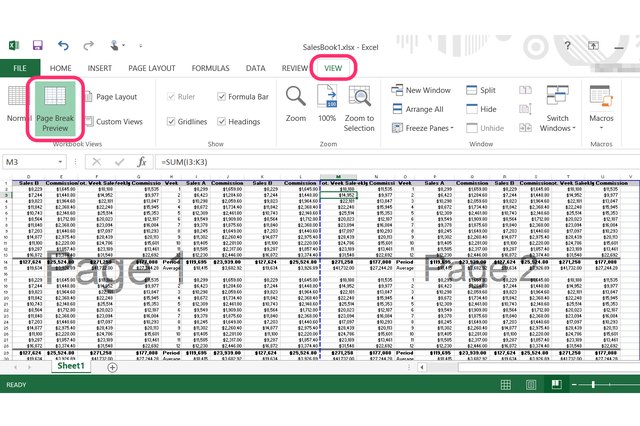Redo the last undone action
Image resolution: width=640 pixels, height=426 pixels.
88,45
